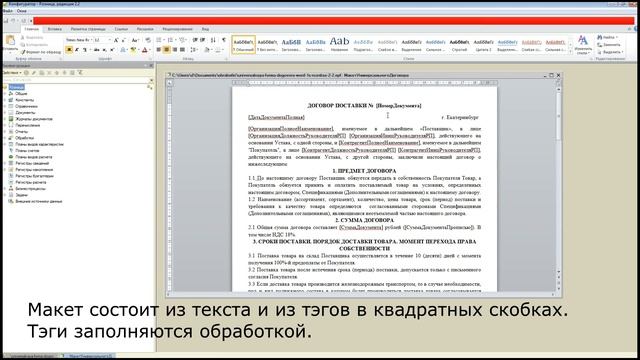Click the Align Right icon

click(175, 50)
